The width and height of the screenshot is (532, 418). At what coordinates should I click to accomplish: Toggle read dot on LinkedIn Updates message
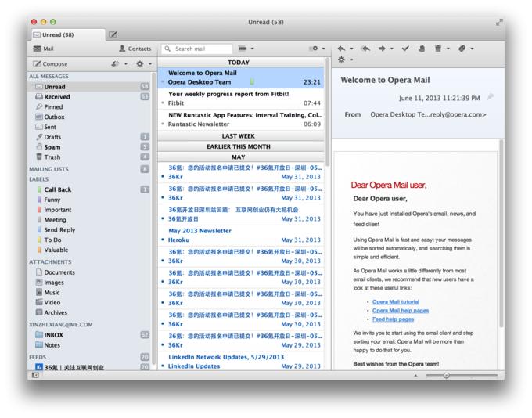tap(163, 366)
